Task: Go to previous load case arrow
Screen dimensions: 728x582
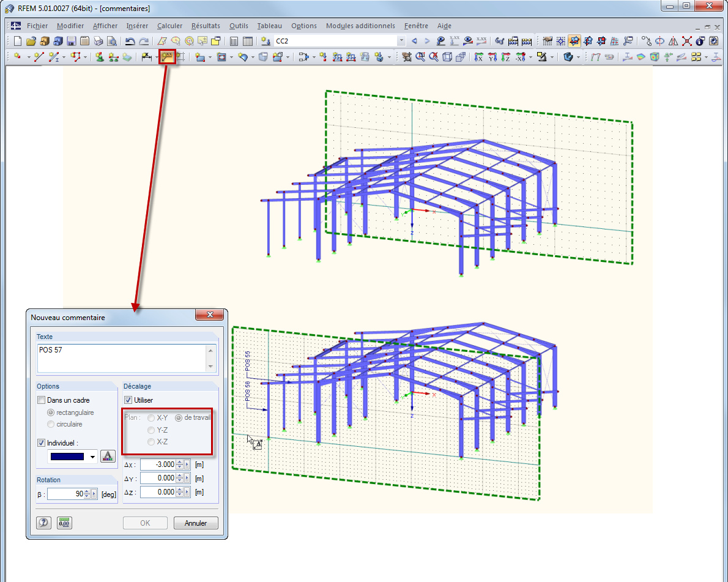Action: 415,42
